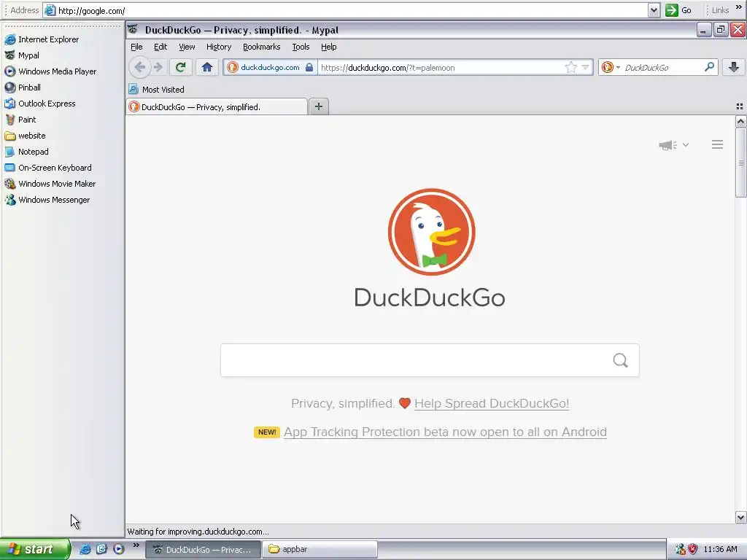Expand the chevron next to the megaphone
Image resolution: width=747 pixels, height=560 pixels.
[x=686, y=145]
